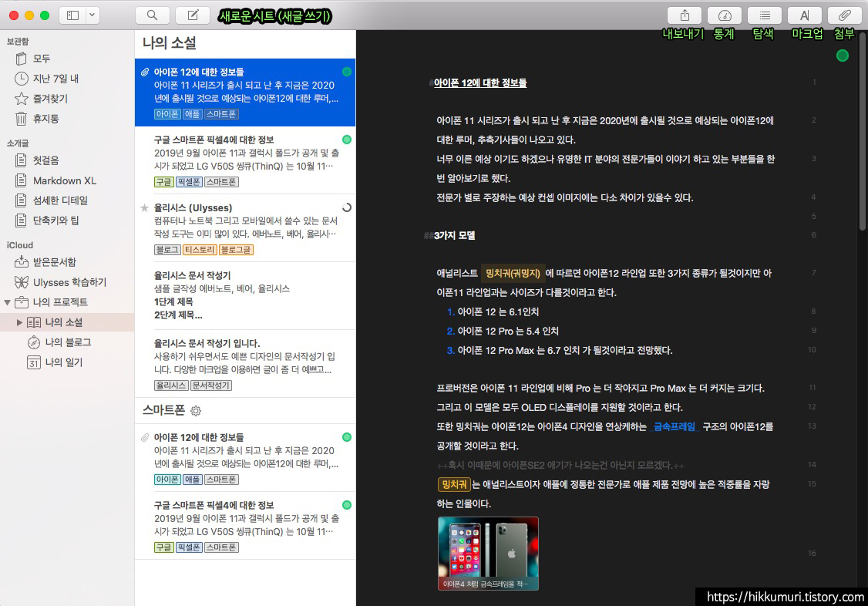The image size is (868, 606).
Task: Select 나의 블로그 group
Action: 66,342
